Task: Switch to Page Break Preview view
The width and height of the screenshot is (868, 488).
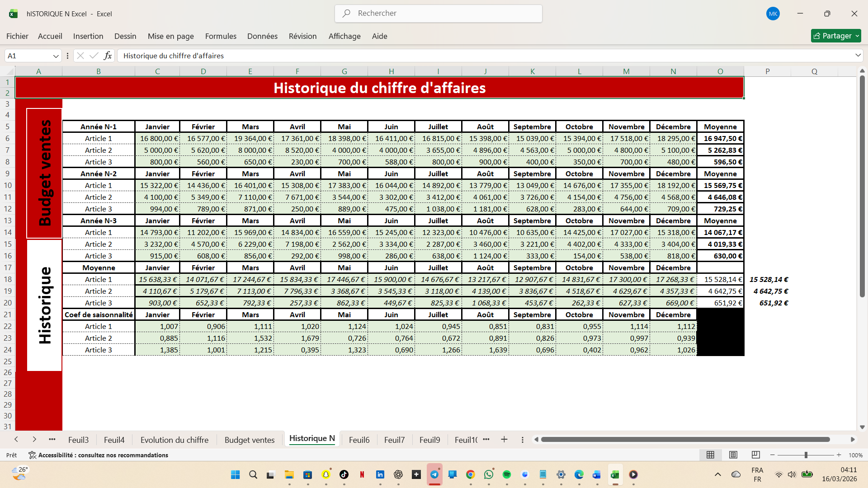Action: (x=756, y=455)
